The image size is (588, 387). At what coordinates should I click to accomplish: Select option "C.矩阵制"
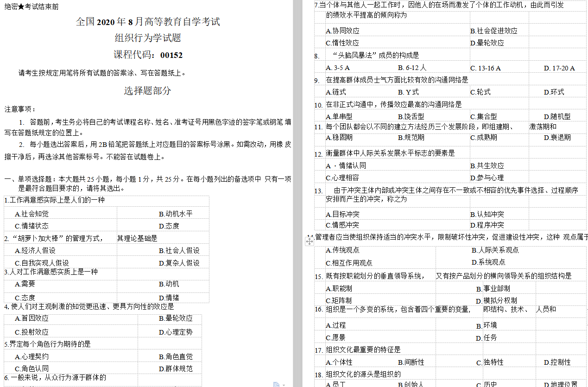pyautogui.click(x=339, y=301)
